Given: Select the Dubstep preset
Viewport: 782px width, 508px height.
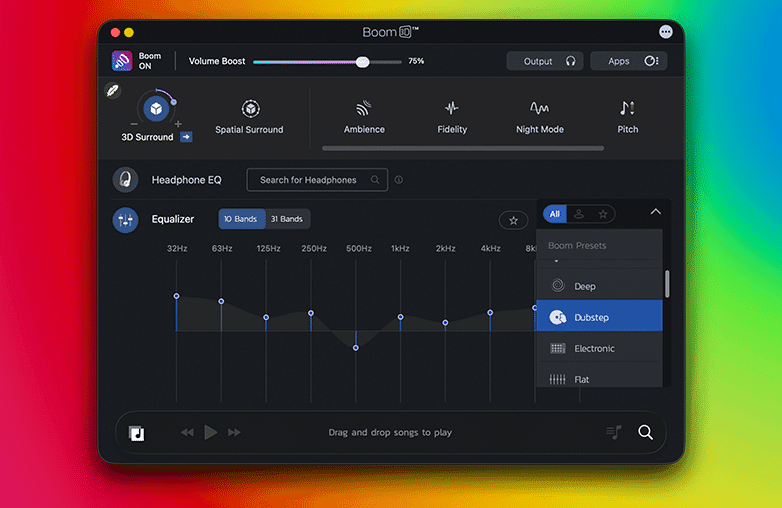Looking at the screenshot, I should click(x=599, y=316).
